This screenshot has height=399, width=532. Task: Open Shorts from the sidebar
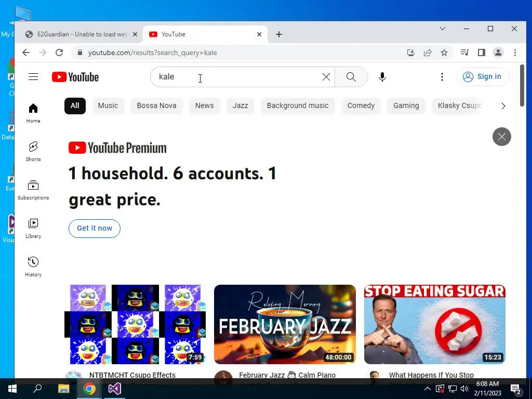33,151
